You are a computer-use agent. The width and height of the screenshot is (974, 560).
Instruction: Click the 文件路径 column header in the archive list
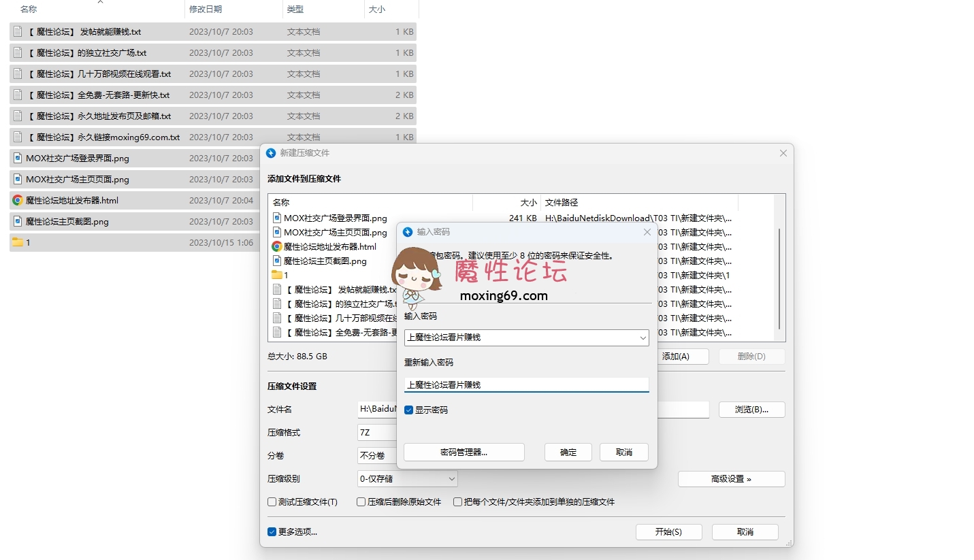(562, 203)
